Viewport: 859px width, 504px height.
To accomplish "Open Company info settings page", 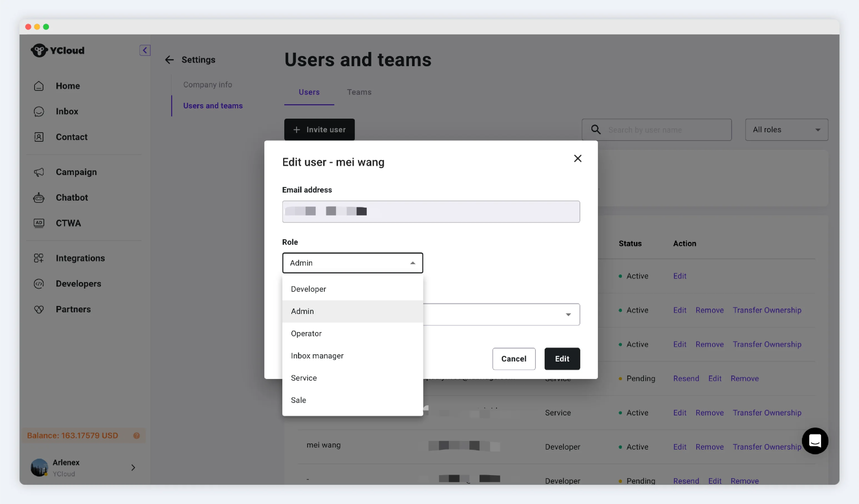I will (x=208, y=84).
